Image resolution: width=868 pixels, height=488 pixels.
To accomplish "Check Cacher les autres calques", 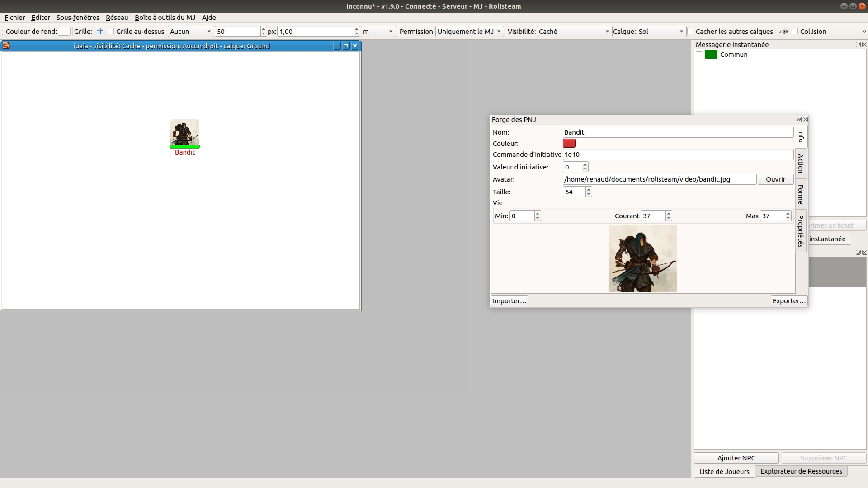I will point(690,32).
